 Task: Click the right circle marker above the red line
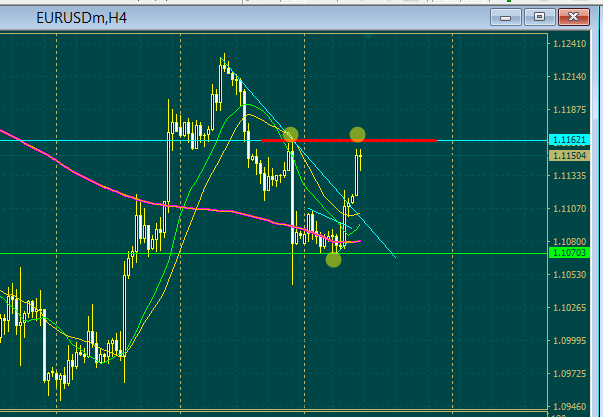tap(358, 135)
